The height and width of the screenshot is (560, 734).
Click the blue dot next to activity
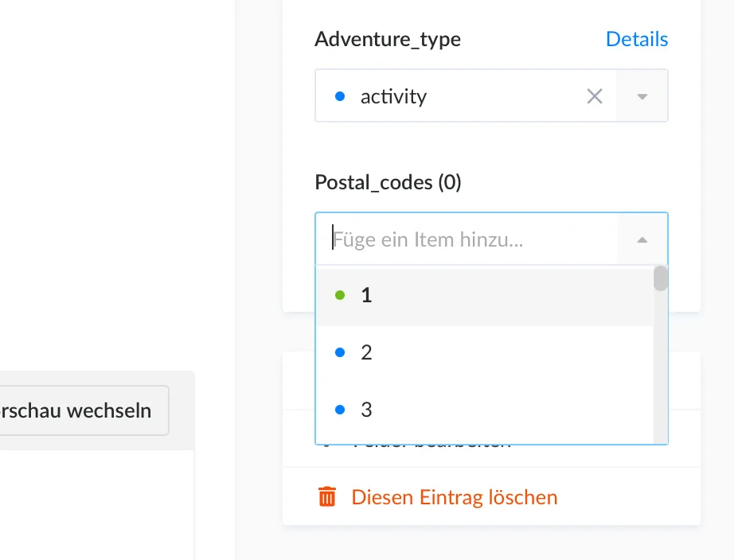(341, 96)
